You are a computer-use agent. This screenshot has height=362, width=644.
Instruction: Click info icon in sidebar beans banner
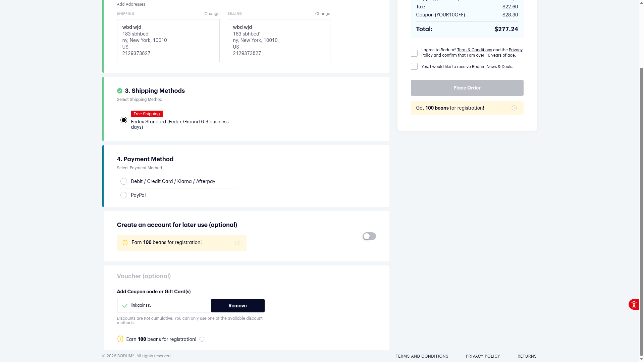(514, 108)
